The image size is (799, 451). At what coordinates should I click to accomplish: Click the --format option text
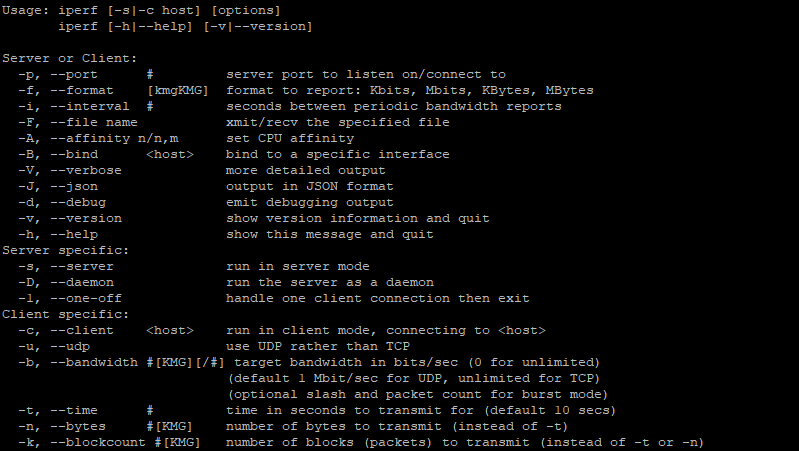82,90
